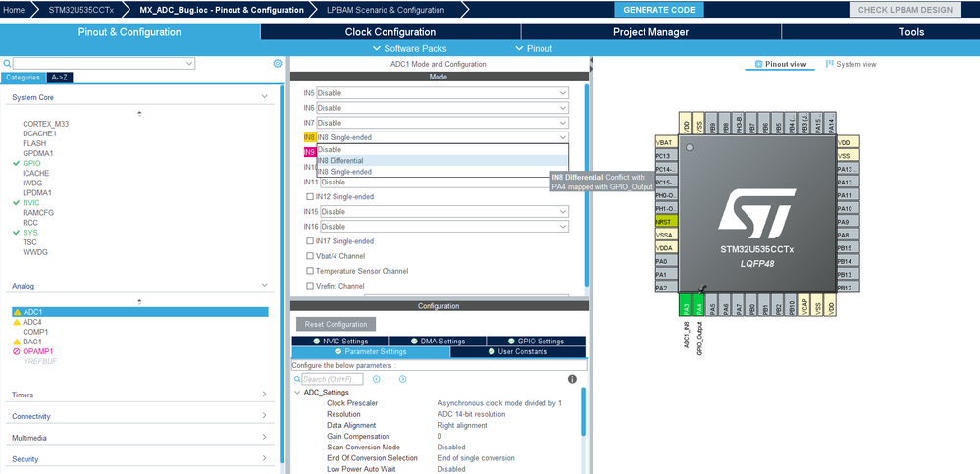Switch to A->Z sorting tab
980x474 pixels.
[x=60, y=78]
